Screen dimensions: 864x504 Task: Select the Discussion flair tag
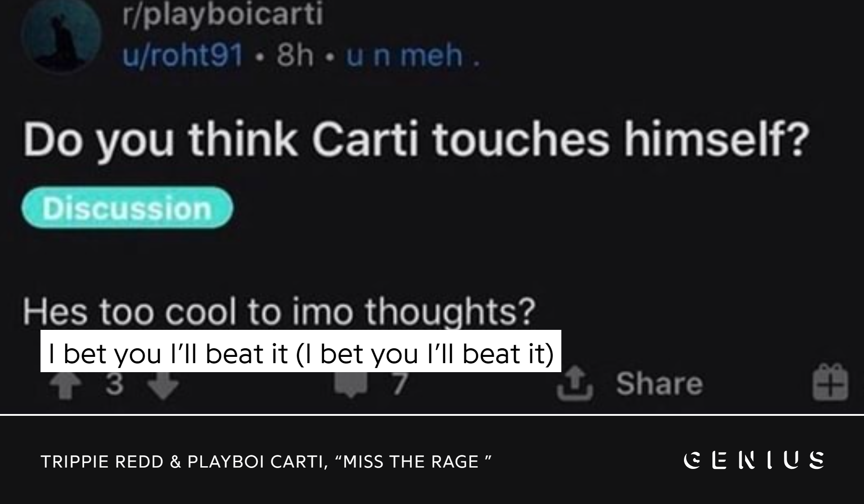point(127,208)
